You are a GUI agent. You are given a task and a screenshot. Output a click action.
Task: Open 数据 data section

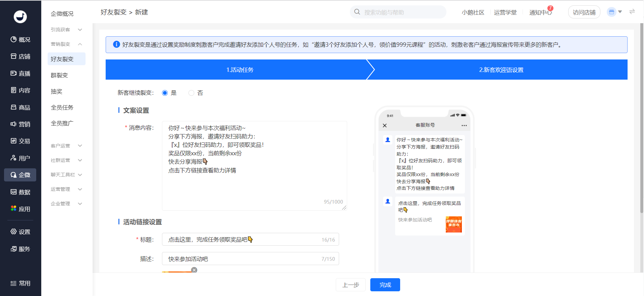(20, 192)
